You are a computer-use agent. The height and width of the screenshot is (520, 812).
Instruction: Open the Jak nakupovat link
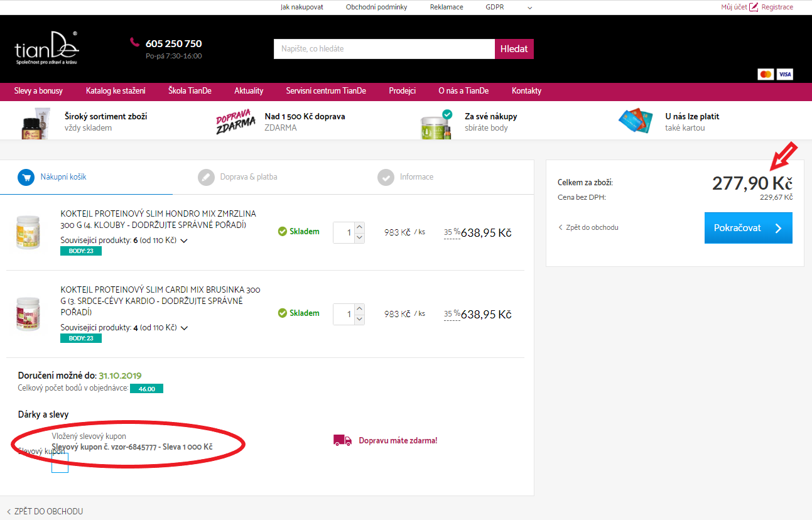pos(302,8)
